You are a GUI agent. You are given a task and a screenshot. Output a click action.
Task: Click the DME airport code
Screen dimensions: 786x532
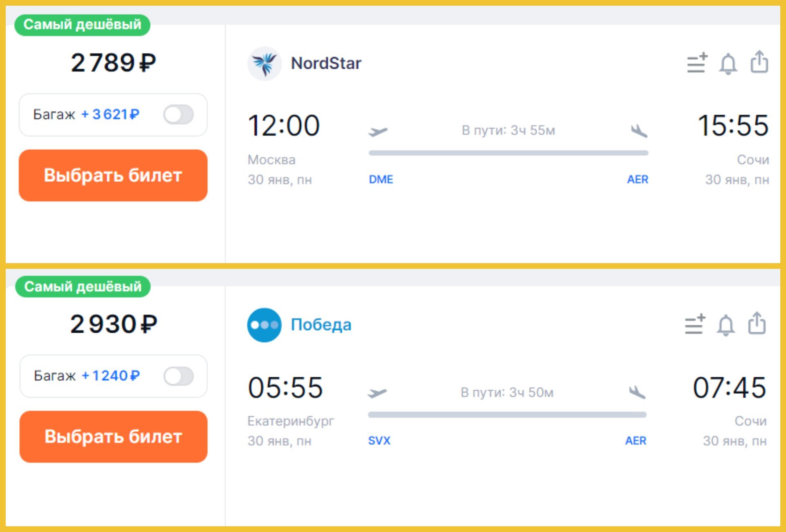[381, 180]
